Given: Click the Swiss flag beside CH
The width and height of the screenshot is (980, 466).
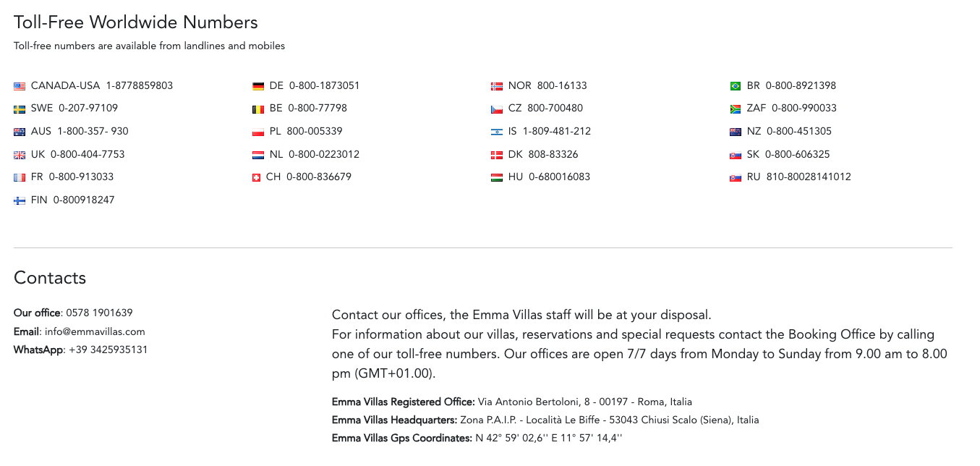Looking at the screenshot, I should [x=256, y=178].
